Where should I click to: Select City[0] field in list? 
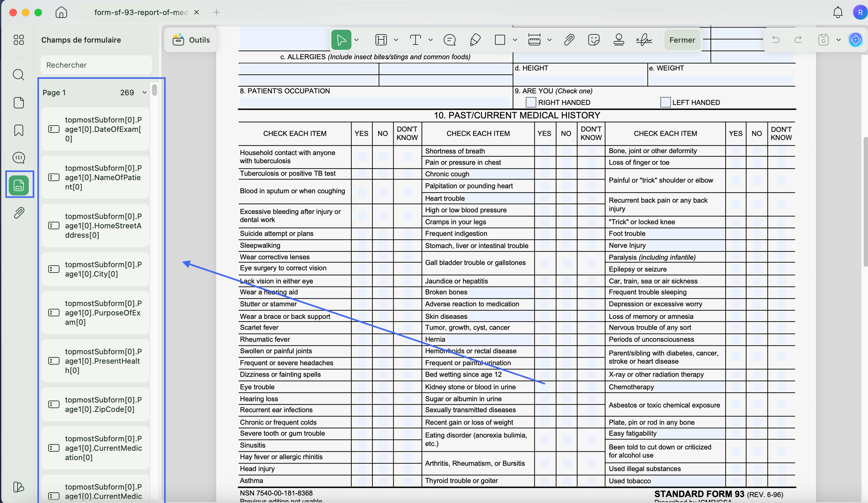click(95, 269)
